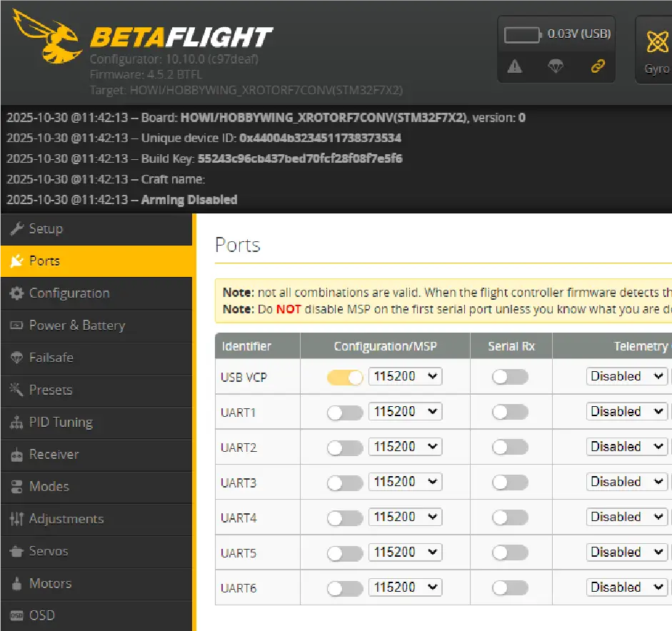672x631 pixels.
Task: Click the warning triangle status icon
Action: (514, 66)
